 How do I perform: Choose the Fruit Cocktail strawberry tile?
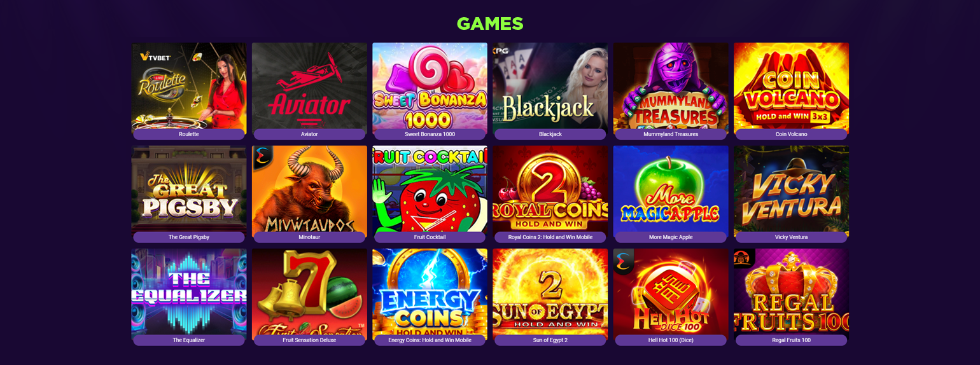coord(430,189)
